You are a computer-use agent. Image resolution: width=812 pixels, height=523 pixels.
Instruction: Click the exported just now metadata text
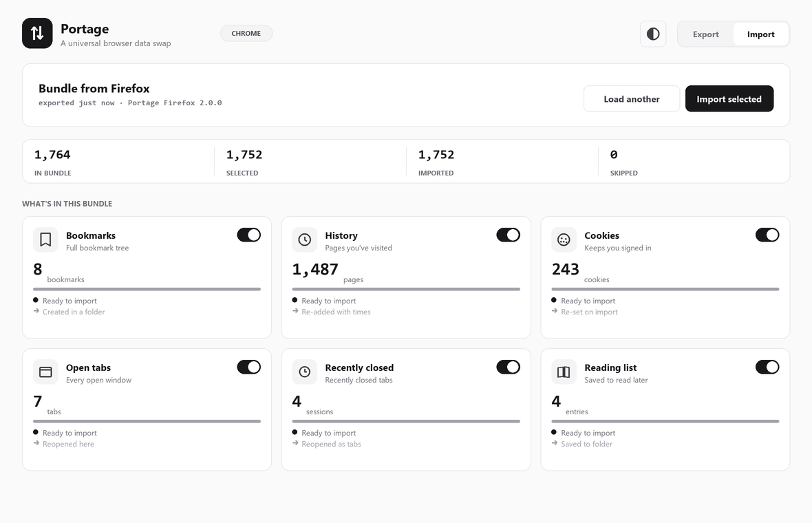point(130,103)
